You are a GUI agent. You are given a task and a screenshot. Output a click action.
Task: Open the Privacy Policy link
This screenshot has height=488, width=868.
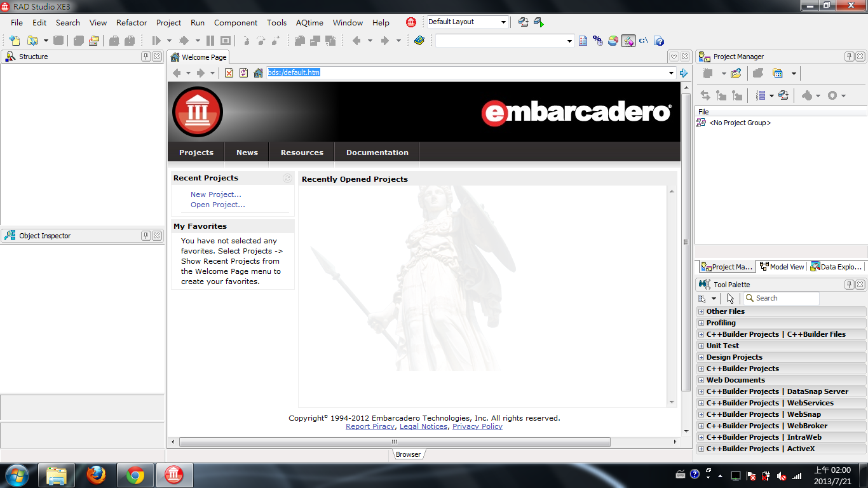(x=477, y=426)
